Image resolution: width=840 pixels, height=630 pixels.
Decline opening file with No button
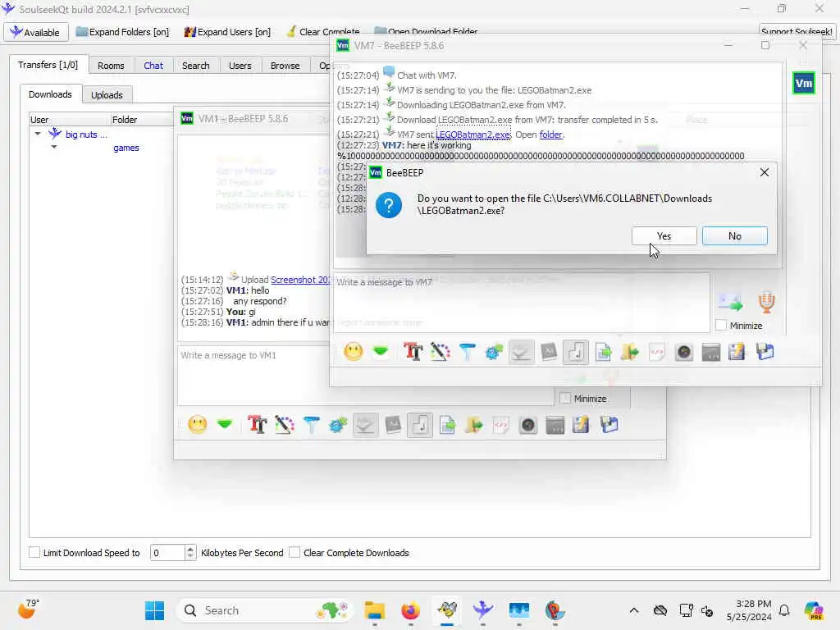click(x=734, y=235)
